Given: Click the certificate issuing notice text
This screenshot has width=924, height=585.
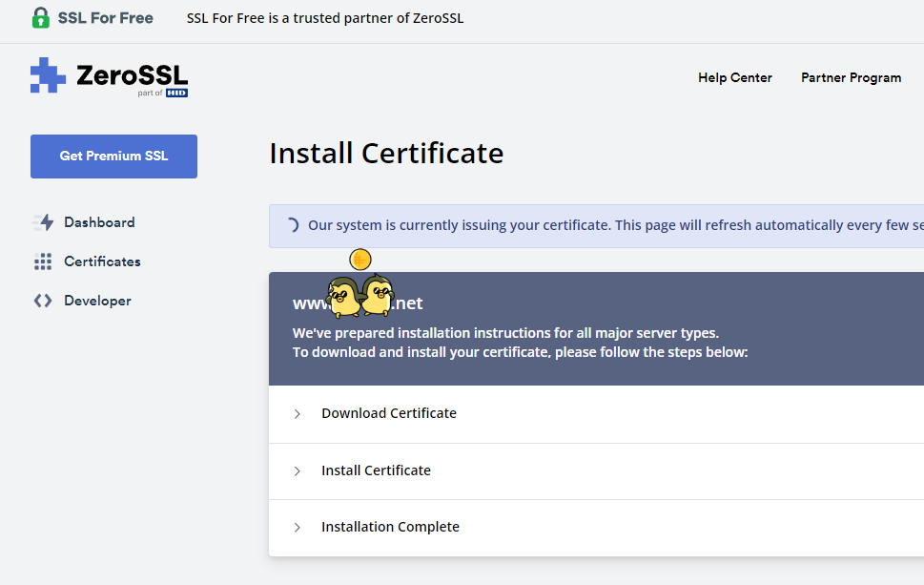Looking at the screenshot, I should click(616, 225).
